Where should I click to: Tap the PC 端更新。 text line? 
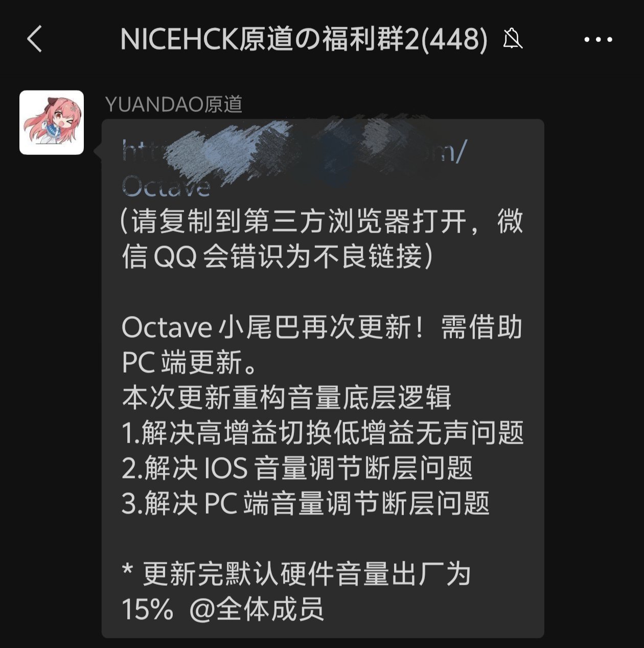pyautogui.click(x=190, y=362)
